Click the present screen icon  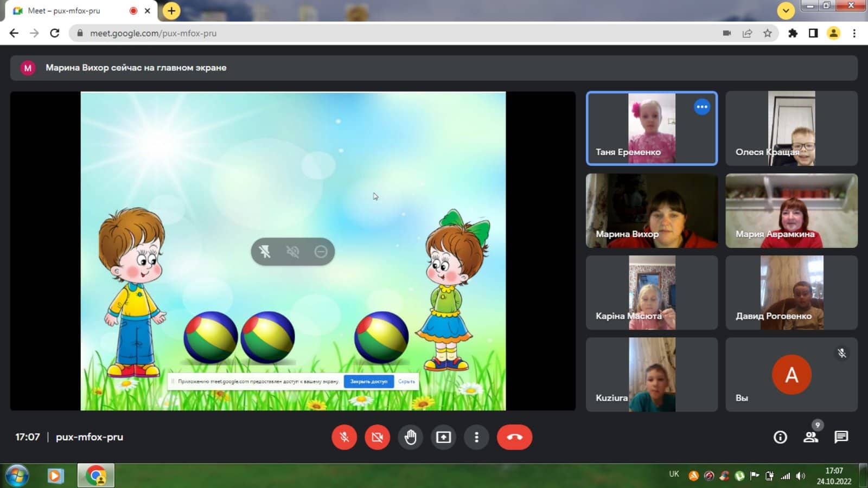click(443, 437)
